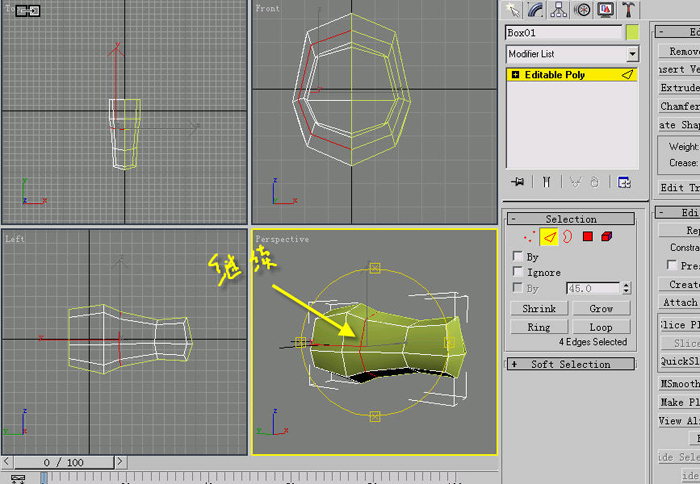Click the Make Unique stack icon
This screenshot has height=484, width=700.
point(575,182)
